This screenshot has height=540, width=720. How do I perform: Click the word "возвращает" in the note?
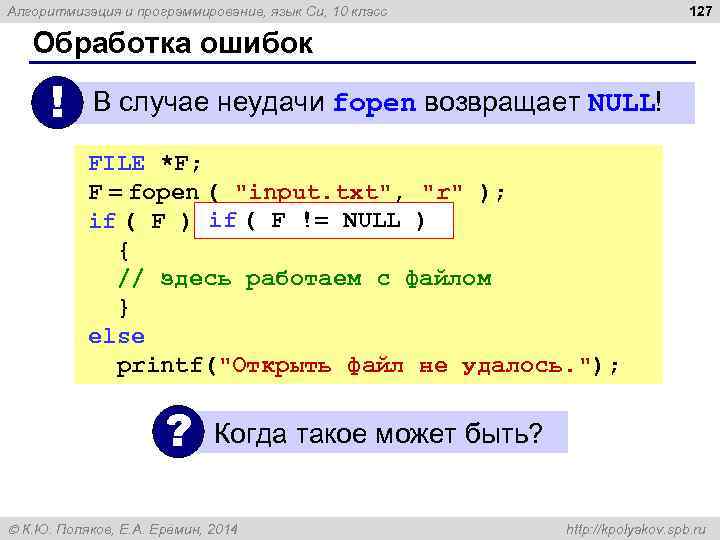pos(501,102)
